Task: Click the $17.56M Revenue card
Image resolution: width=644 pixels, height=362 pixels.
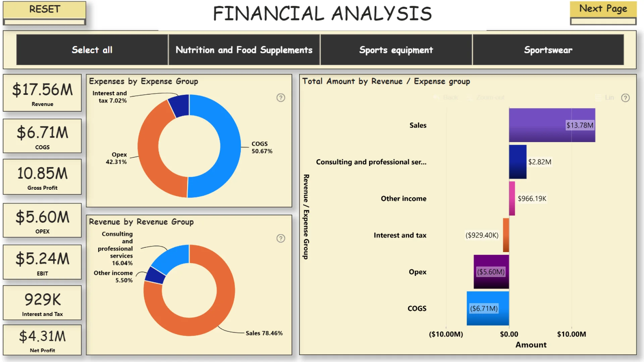Action: [42, 93]
